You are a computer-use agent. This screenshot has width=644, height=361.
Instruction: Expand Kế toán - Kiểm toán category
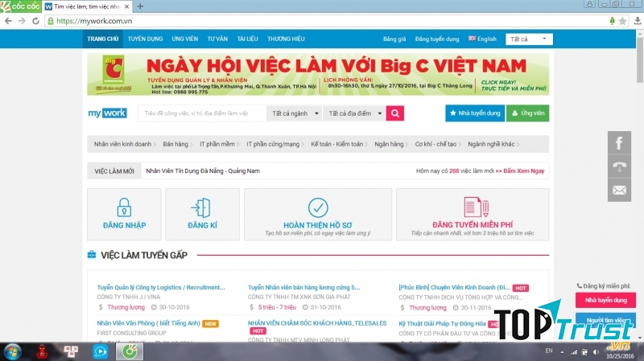tap(339, 144)
